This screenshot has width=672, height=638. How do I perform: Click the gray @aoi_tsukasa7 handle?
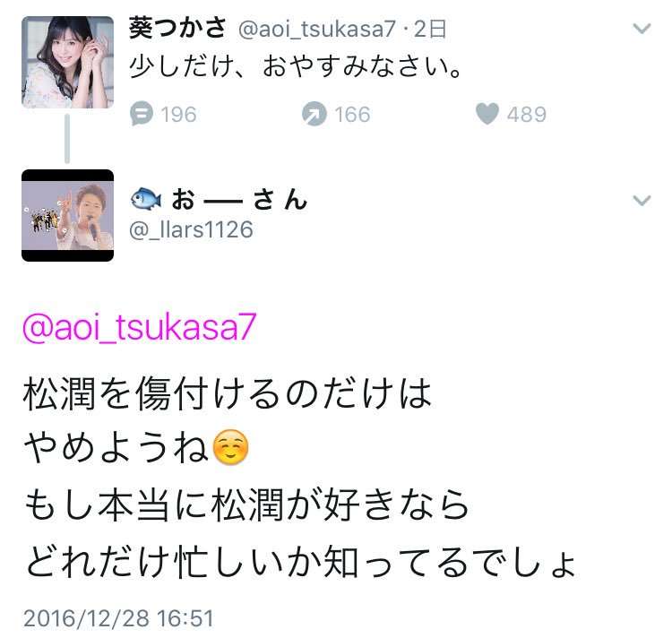coord(316,30)
